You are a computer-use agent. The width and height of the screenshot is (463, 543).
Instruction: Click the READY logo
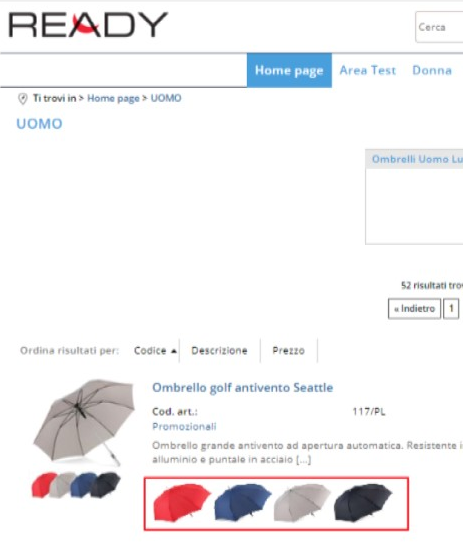click(x=88, y=24)
